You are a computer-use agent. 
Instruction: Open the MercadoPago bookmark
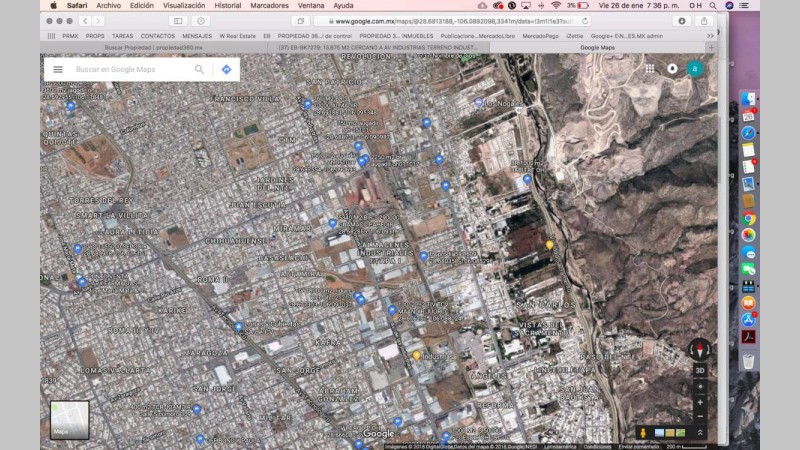[540, 36]
